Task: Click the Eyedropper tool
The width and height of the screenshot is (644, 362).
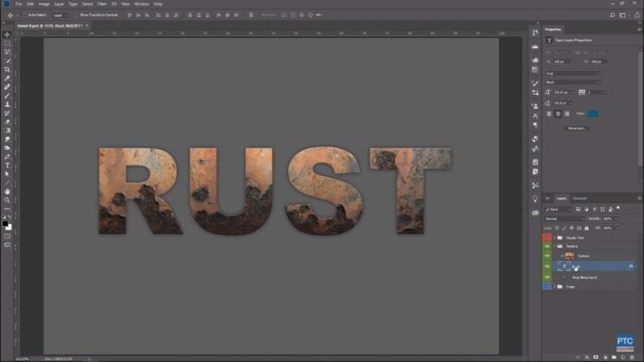Action: [7, 77]
